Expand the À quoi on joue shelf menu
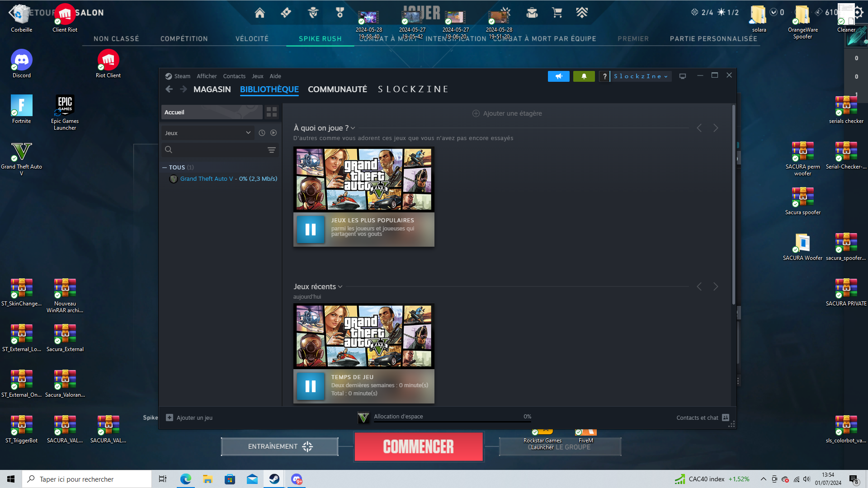Viewport: 868px width, 488px height. click(x=353, y=128)
